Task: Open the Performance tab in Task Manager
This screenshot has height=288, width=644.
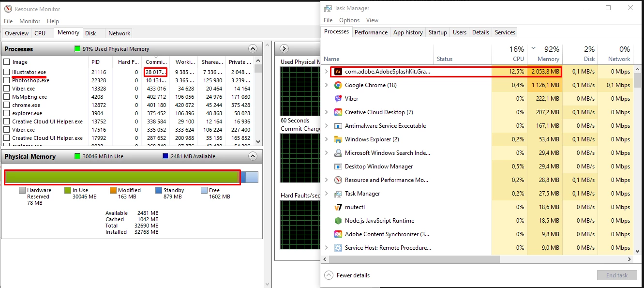Action: [x=371, y=32]
